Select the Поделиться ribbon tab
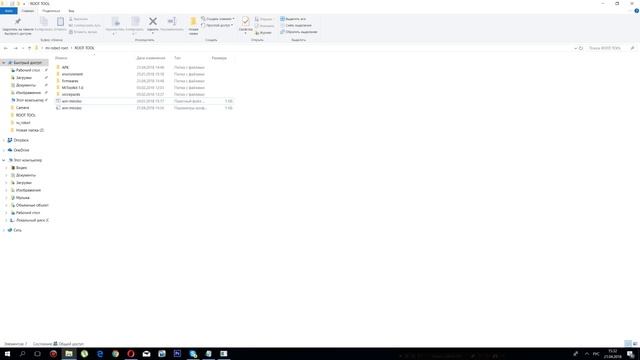This screenshot has width=640, height=360. coord(51,11)
